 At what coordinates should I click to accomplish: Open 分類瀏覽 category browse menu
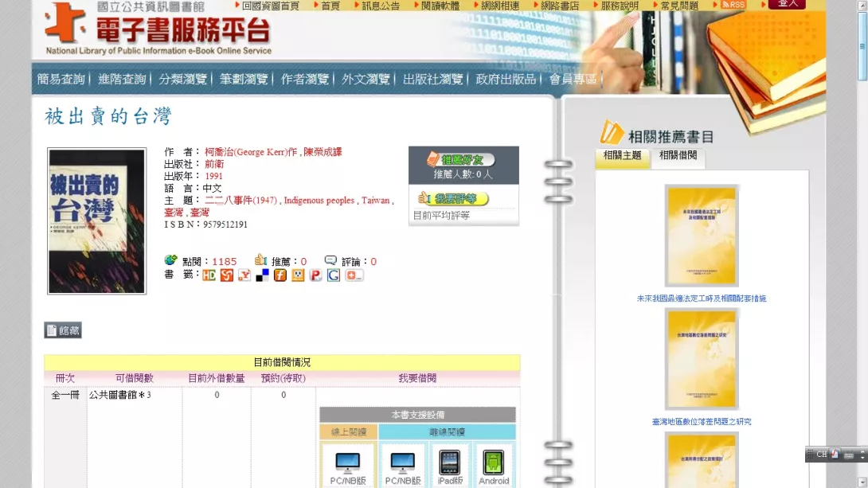click(x=182, y=79)
